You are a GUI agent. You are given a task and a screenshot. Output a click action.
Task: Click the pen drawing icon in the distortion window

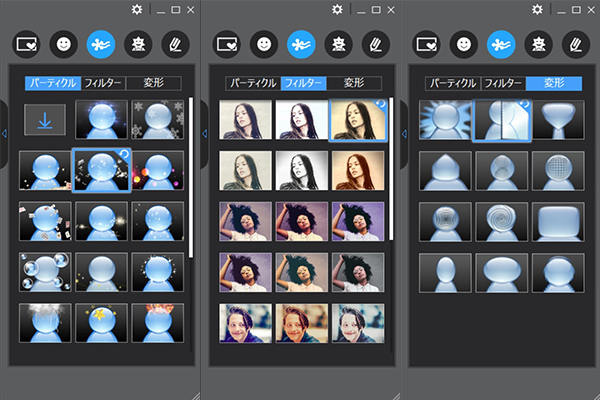tap(573, 44)
